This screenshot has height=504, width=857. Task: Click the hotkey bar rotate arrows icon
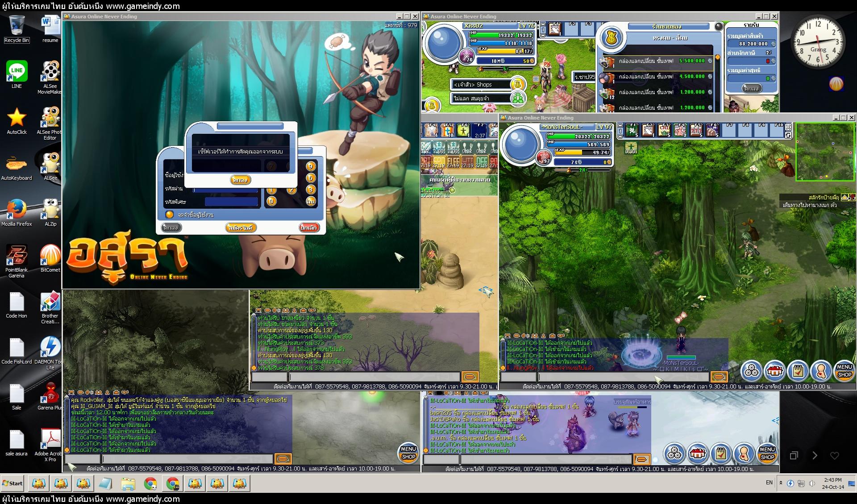click(788, 135)
